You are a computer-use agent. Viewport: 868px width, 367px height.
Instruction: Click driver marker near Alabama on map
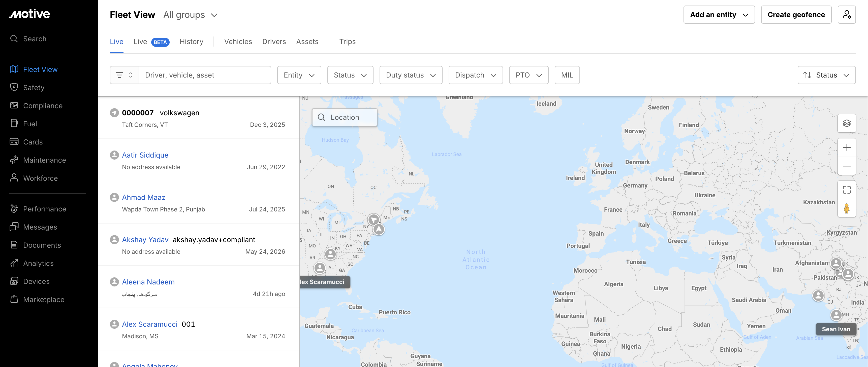[x=319, y=268]
